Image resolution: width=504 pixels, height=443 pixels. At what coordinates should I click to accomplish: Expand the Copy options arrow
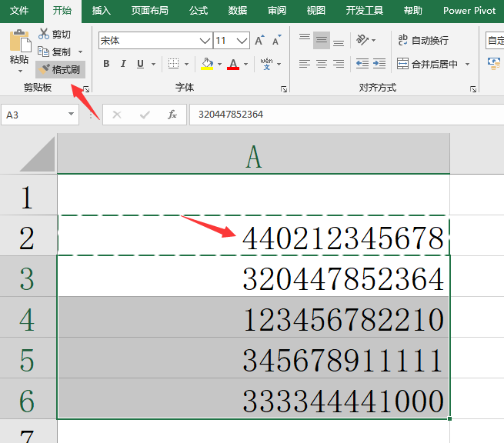point(80,52)
